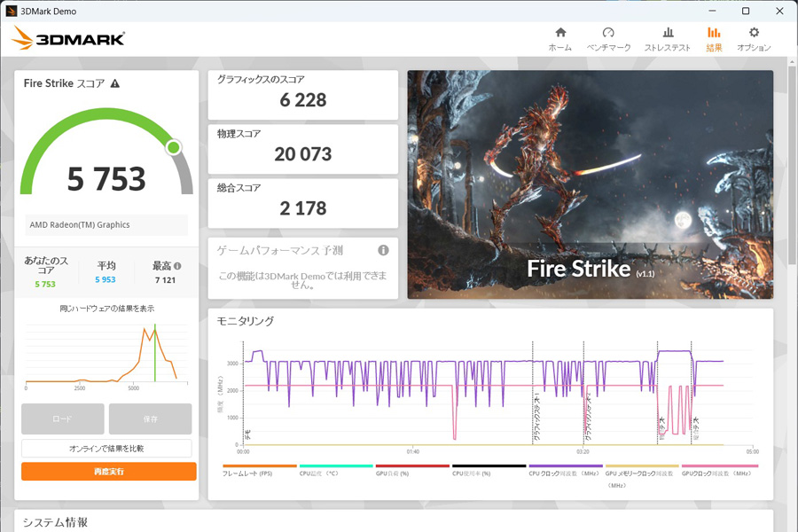Toggle the CPU温度 teal legend swatch
Viewport: 798px width, 532px height.
[x=336, y=465]
